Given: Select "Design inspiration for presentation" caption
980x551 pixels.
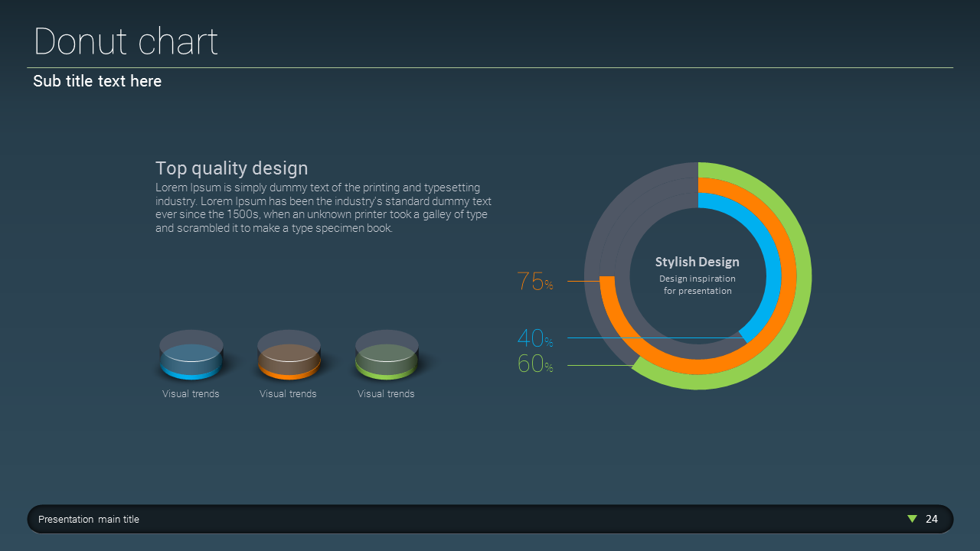Looking at the screenshot, I should coord(697,285).
